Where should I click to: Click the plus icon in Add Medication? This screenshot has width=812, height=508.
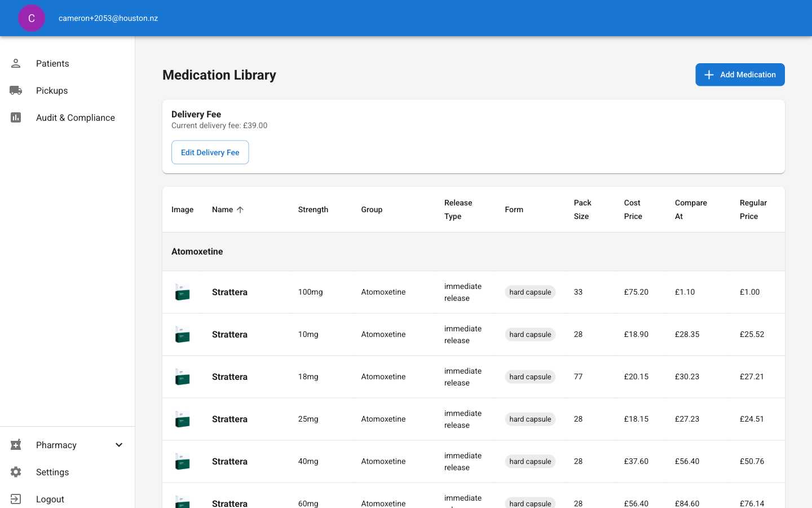[x=709, y=75]
